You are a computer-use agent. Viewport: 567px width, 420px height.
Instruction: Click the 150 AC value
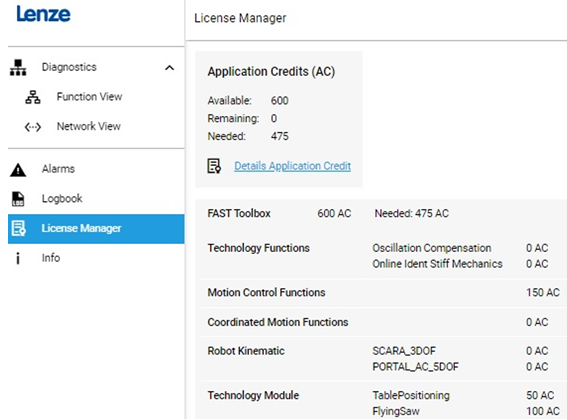point(543,292)
